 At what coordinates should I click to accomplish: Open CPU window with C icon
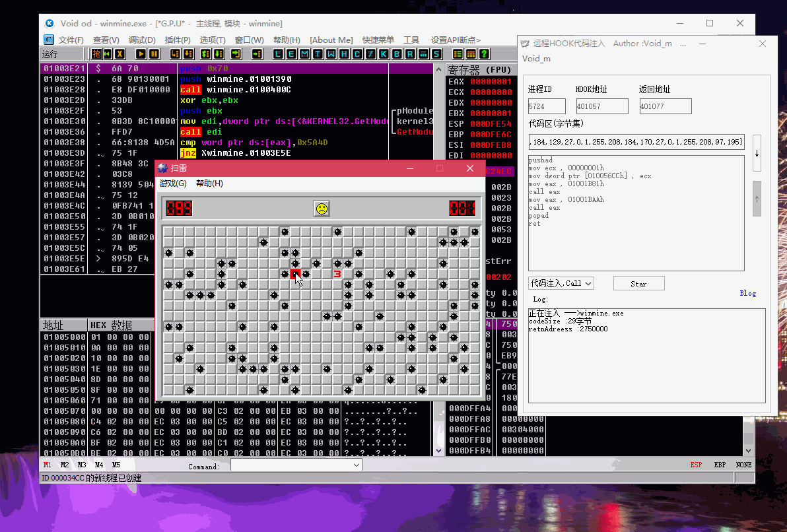pos(357,53)
